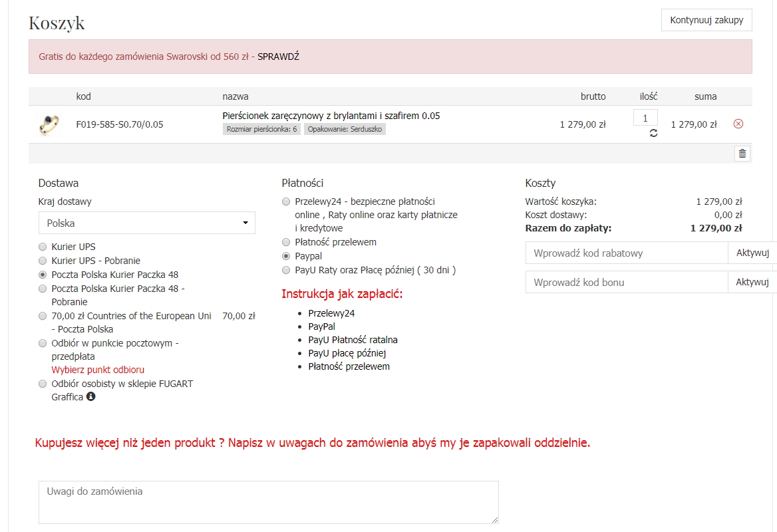Activate the discount code button
Image resolution: width=777 pixels, height=532 pixels.
pyautogui.click(x=752, y=253)
